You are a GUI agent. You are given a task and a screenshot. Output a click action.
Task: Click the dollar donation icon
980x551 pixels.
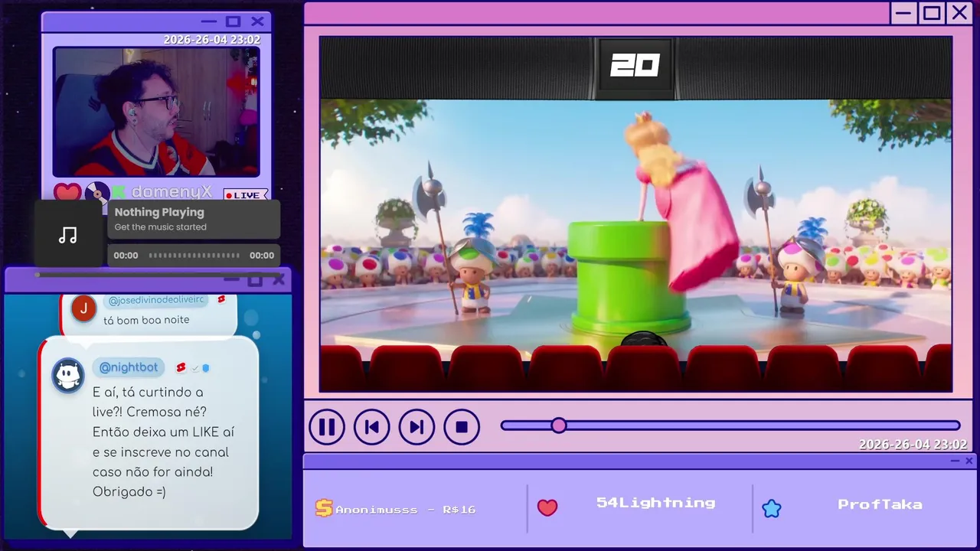(324, 508)
